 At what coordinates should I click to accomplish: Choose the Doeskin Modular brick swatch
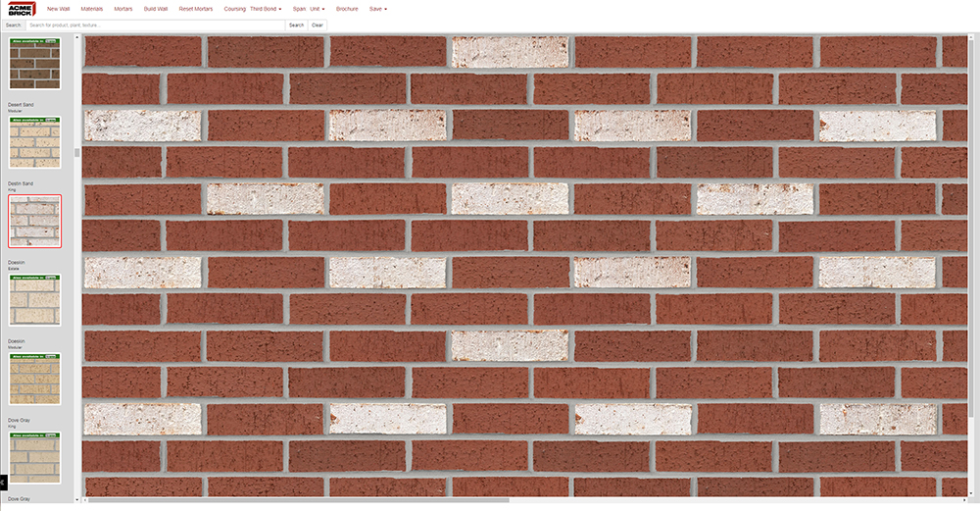point(34,379)
